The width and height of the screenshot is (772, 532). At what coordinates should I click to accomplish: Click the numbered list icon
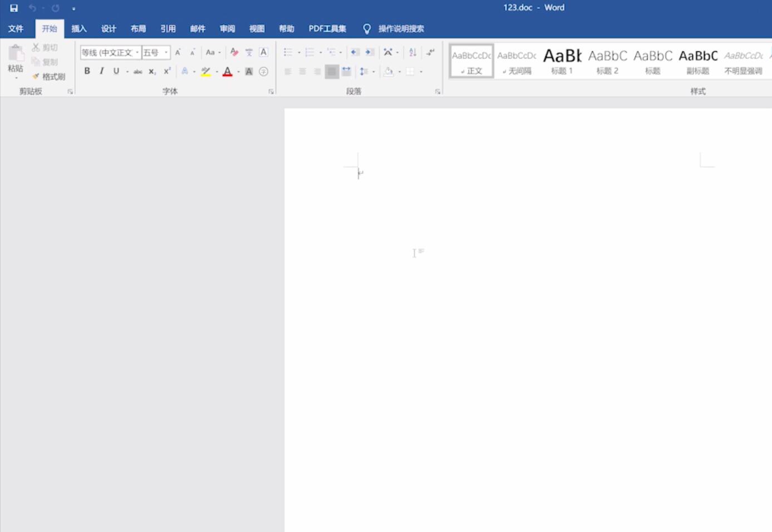tap(309, 52)
